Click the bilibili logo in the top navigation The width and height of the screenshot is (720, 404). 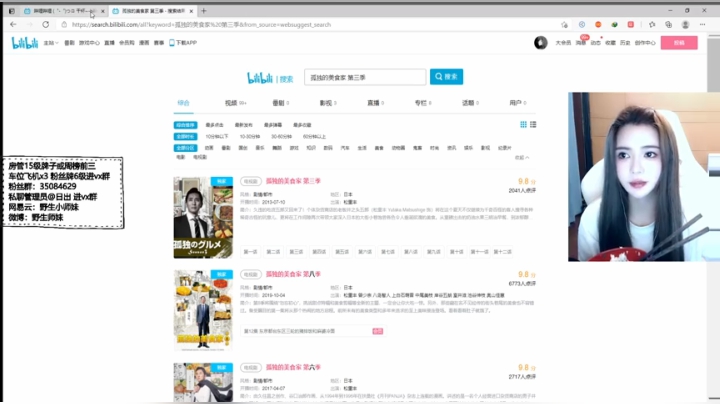(25, 43)
